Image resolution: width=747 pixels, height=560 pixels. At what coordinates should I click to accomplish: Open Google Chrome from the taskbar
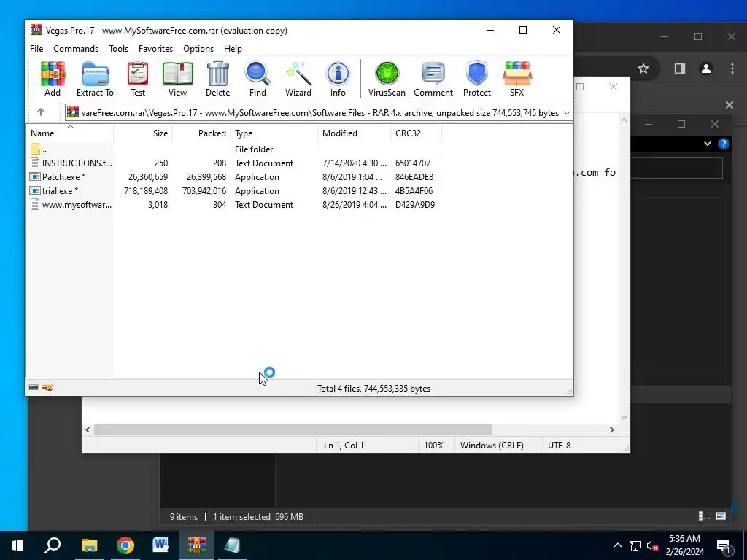click(x=125, y=545)
